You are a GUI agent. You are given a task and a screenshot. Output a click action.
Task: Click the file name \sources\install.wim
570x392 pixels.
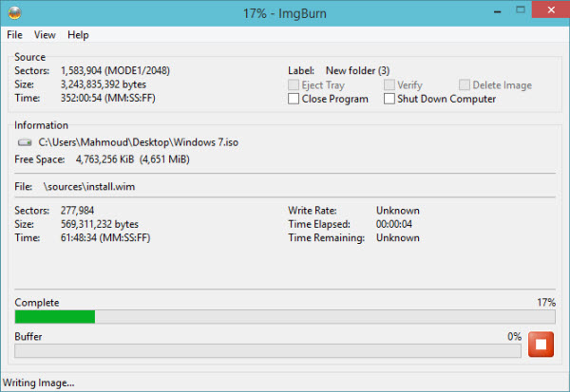89,187
